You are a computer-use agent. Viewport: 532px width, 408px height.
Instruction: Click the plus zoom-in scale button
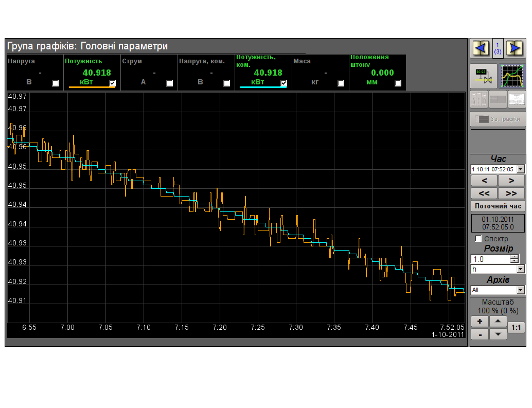pos(480,322)
